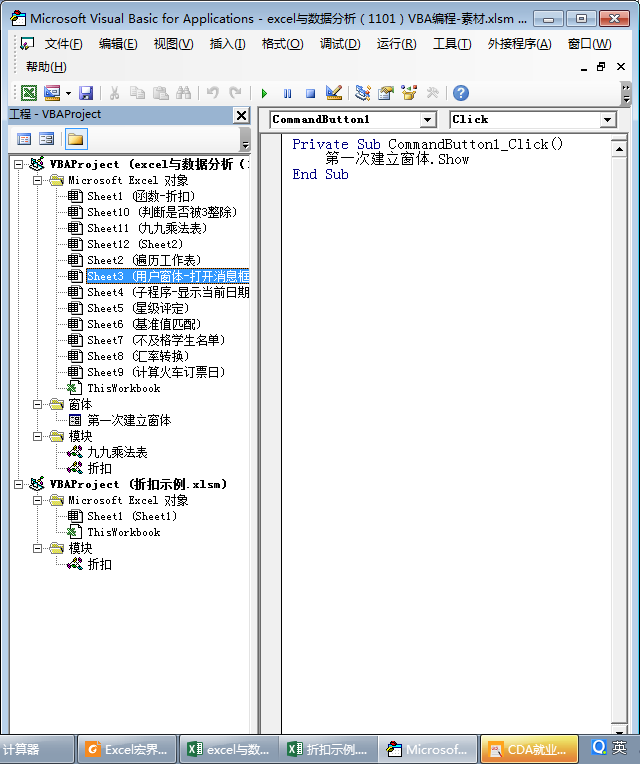Click the Paste clipboard icon
640x764 pixels.
point(161,93)
